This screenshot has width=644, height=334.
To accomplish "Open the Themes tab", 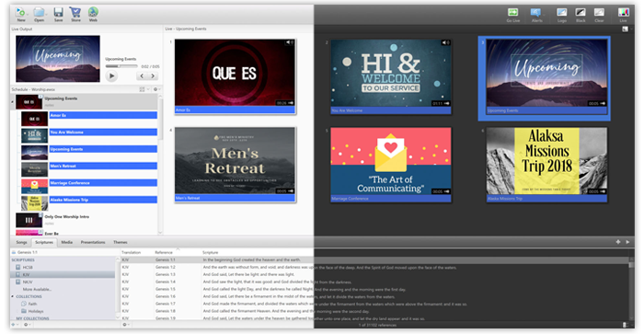I will [121, 242].
